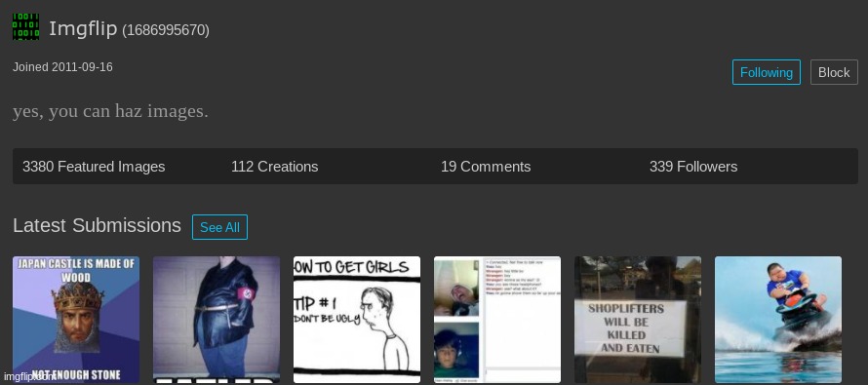Open the 3380 Featured Images stat
The height and width of the screenshot is (385, 868).
[x=94, y=167]
